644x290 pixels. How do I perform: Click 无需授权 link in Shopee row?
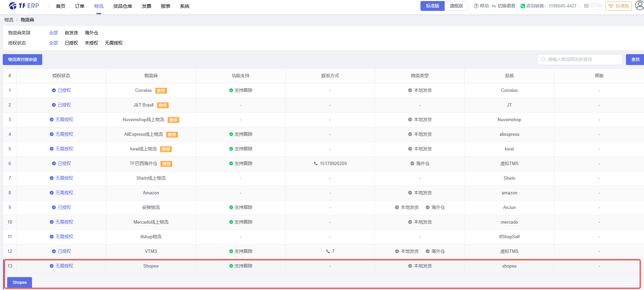64,266
